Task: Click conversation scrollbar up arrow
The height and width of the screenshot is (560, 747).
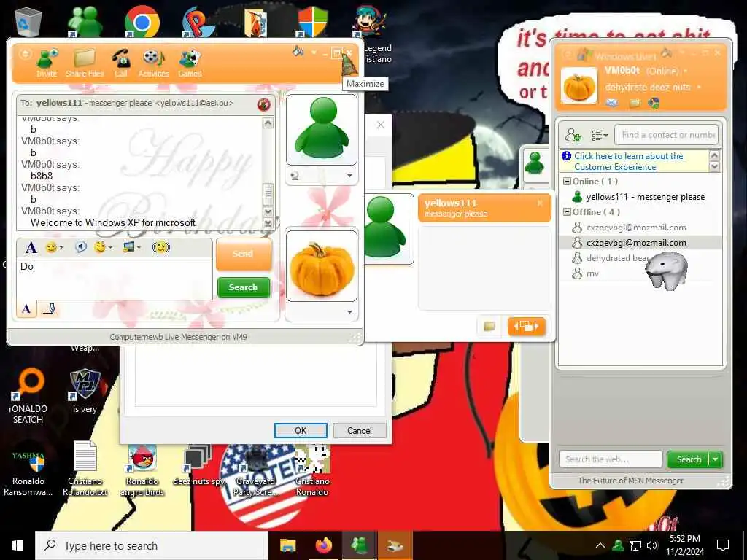Action: coord(268,123)
